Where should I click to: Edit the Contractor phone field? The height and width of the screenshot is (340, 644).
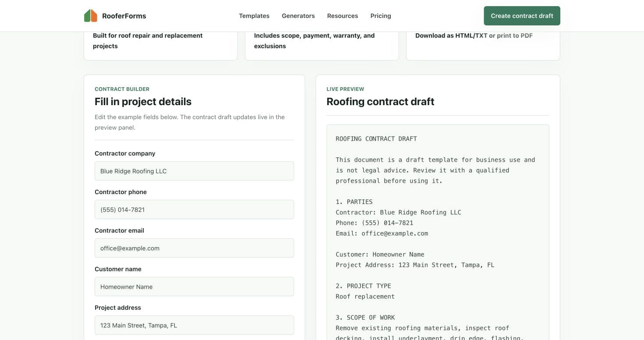click(x=194, y=209)
